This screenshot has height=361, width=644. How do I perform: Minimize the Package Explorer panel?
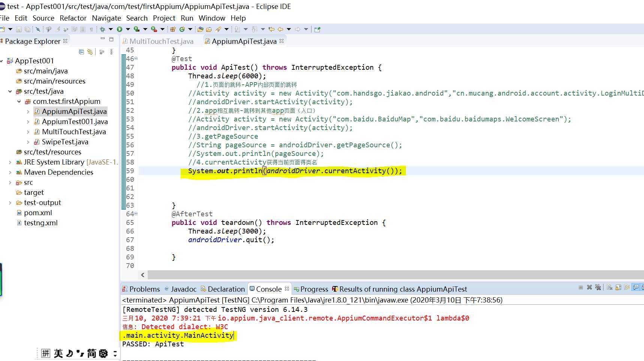[x=103, y=39]
